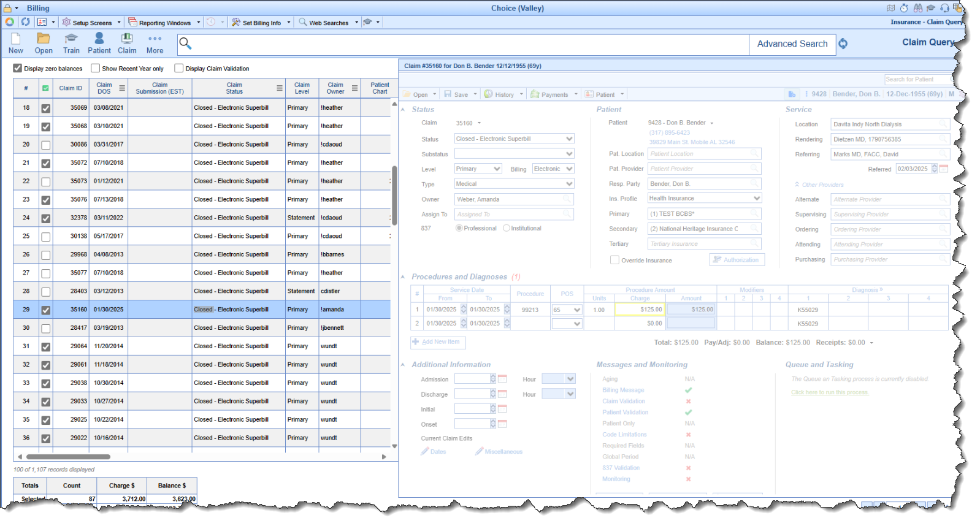Viewport: 980px width, 526px height.
Task: Click the Miscellaneous pencil icon
Action: 479,451
